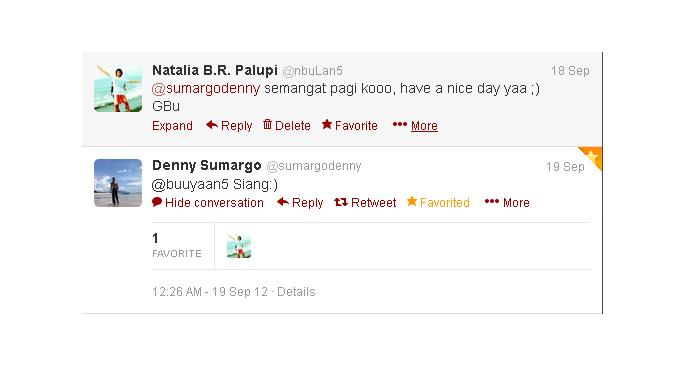Open Denny Sumargo's profile name
The image size is (683, 384).
click(206, 165)
